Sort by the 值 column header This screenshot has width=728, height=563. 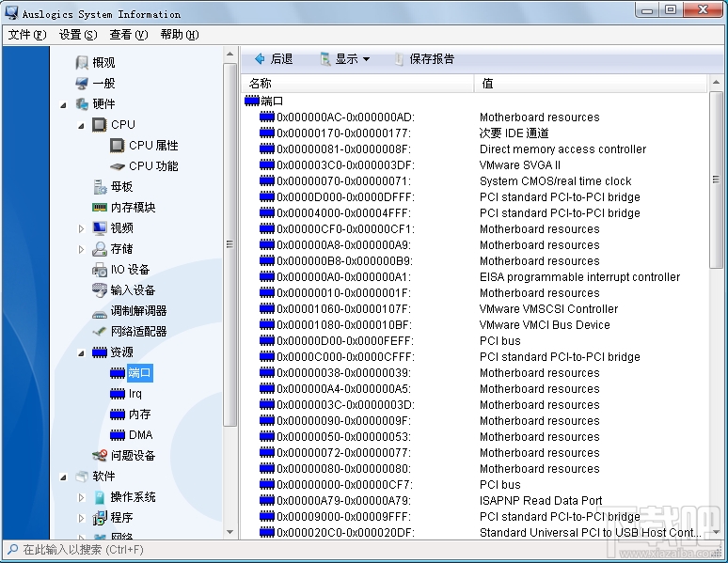(x=591, y=84)
